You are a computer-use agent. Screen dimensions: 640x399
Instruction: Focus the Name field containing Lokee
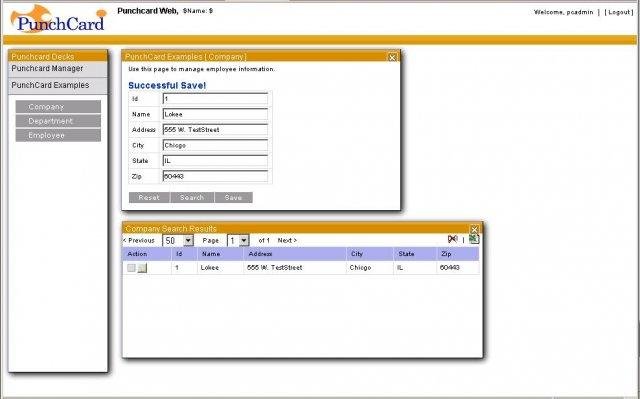coord(215,114)
